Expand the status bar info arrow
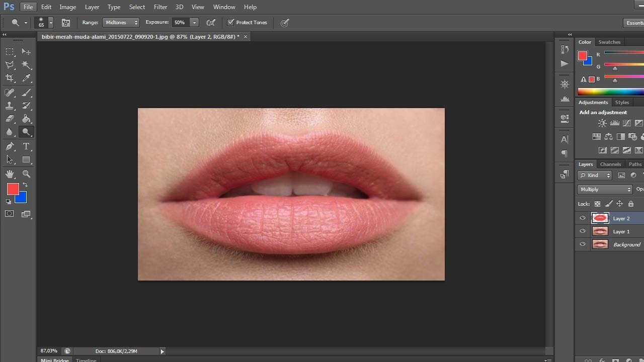The image size is (644, 362). [x=162, y=351]
